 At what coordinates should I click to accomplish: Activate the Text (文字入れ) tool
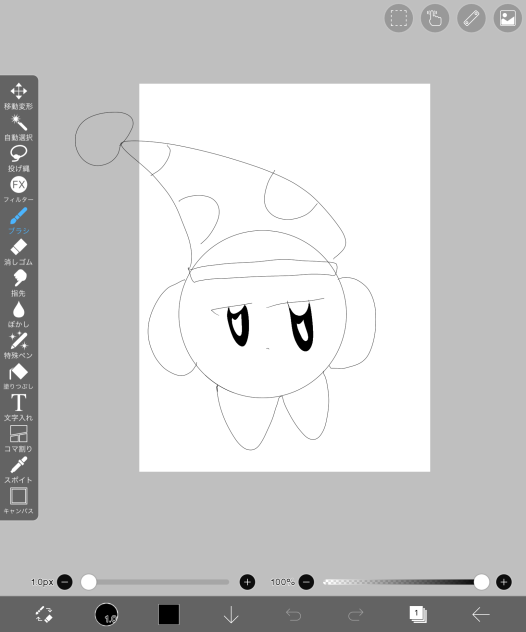point(19,407)
